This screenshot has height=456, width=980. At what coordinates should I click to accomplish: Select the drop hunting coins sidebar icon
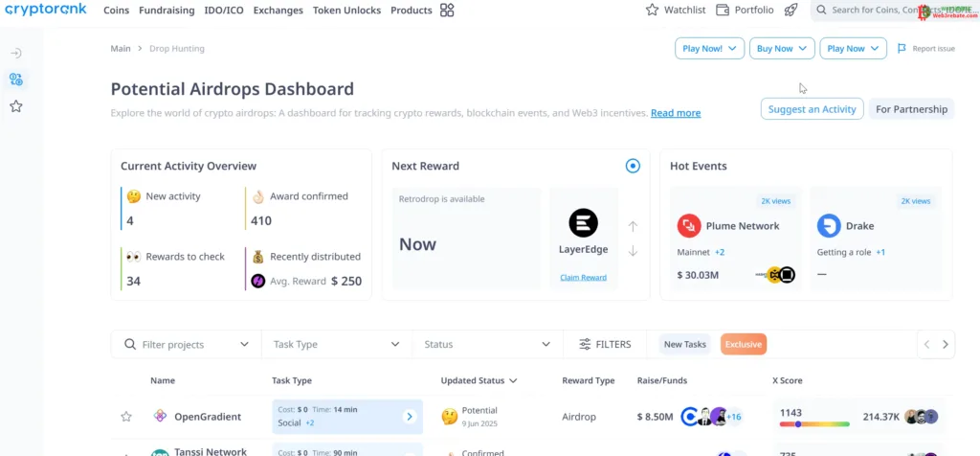(16, 80)
